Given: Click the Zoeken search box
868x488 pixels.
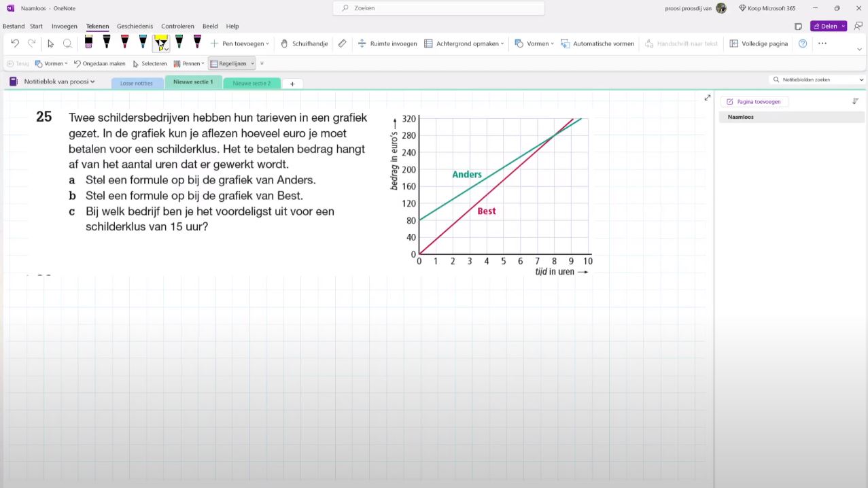Looking at the screenshot, I should tap(438, 8).
